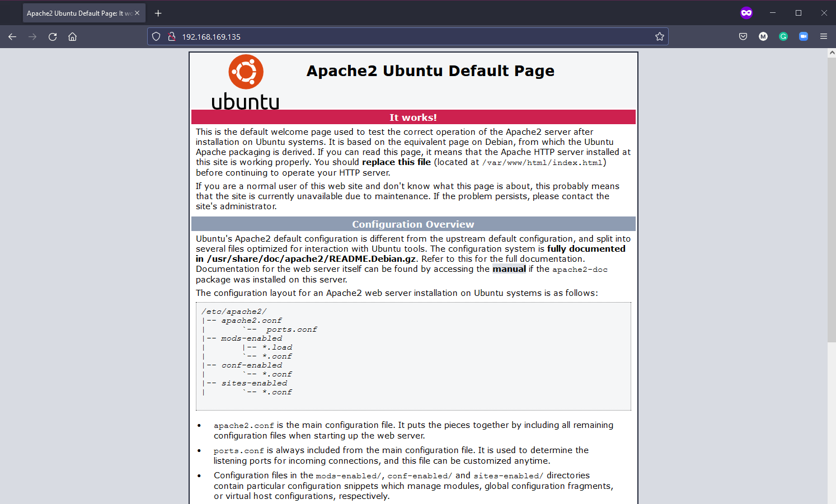Open the Zoom extension icon
Image resolution: width=836 pixels, height=504 pixels.
coord(804,37)
